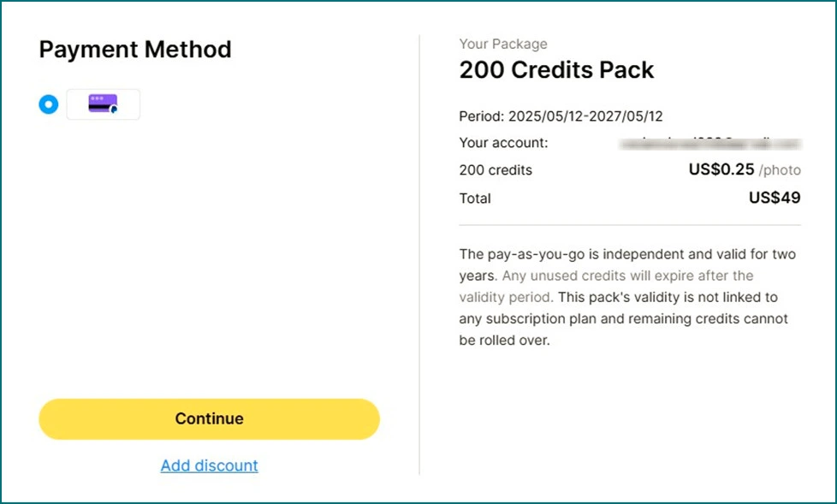Click the US$49 total amount
This screenshot has width=837, height=504.
[x=775, y=198]
